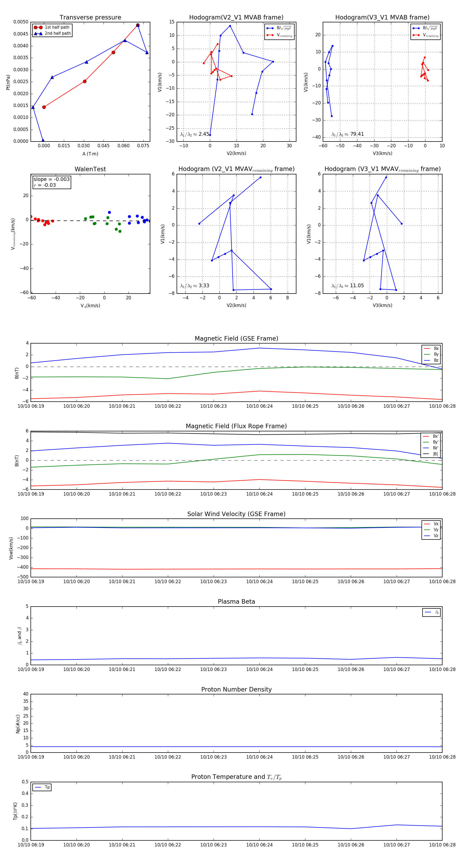Click the "10/10 06:24" tick under Plasma Beta plot
This screenshot has width=473, height=868.
point(259,669)
